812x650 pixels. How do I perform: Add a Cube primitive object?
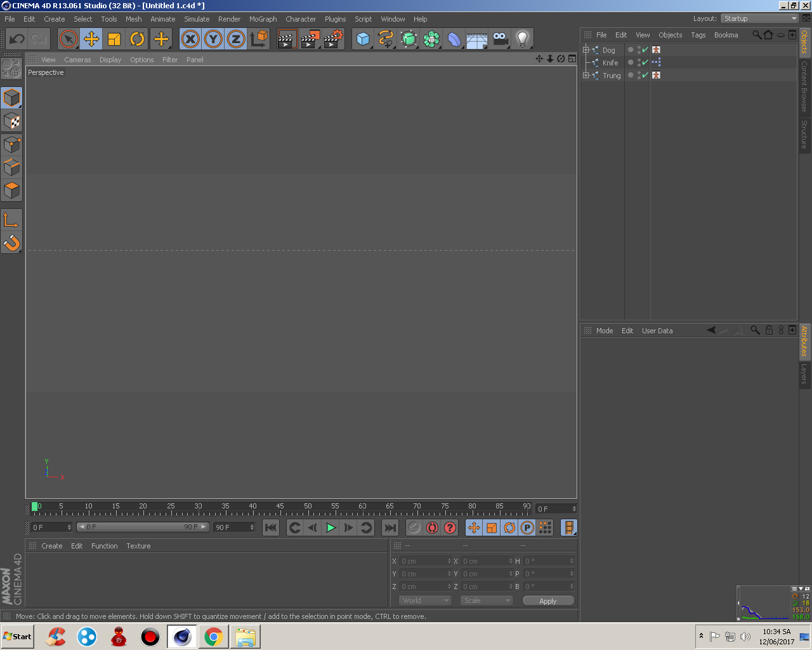click(x=362, y=39)
